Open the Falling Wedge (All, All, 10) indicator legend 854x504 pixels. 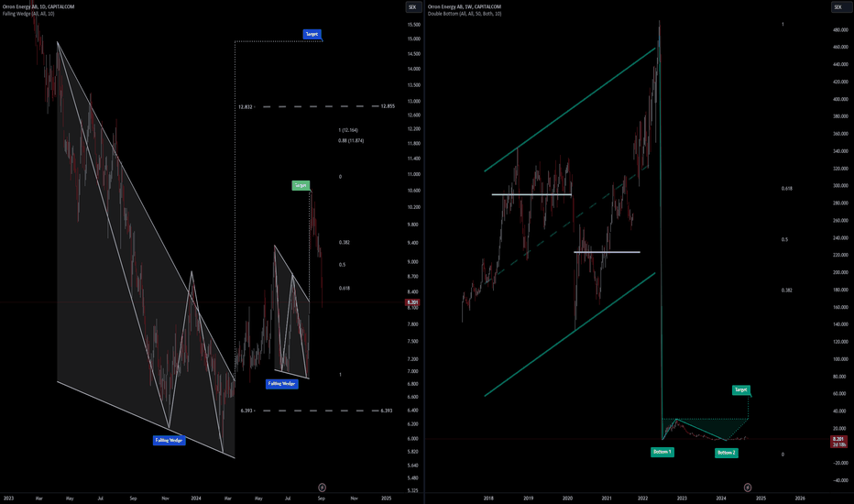[28, 14]
